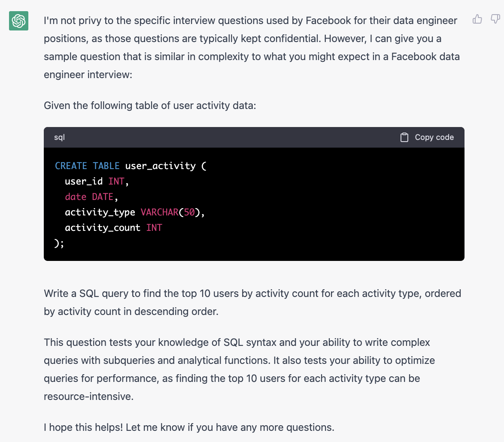The height and width of the screenshot is (442, 504).
Task: Click the "activity_count INT" code line
Action: click(113, 227)
